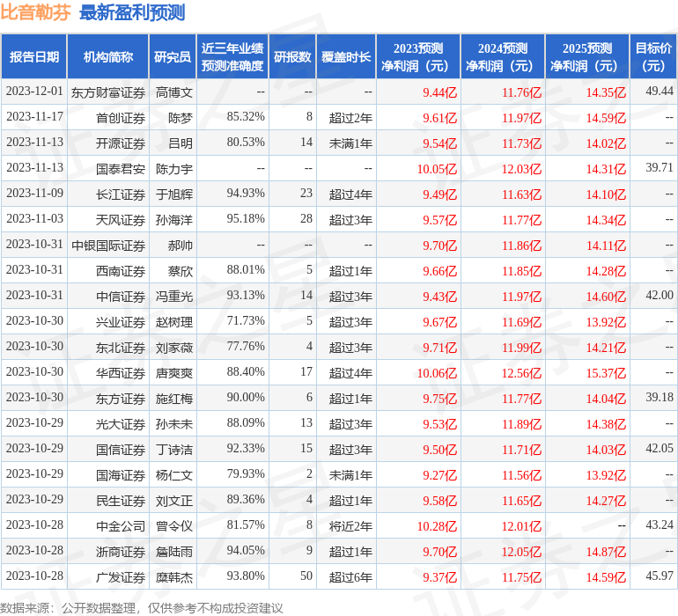Viewport: 678px width, 616px height.
Task: Click target price 42.00
Action: coord(660,295)
